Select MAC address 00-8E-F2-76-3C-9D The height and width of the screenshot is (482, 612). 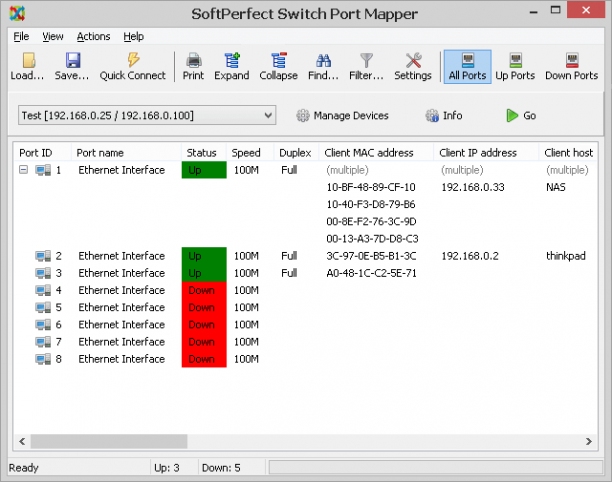(371, 222)
